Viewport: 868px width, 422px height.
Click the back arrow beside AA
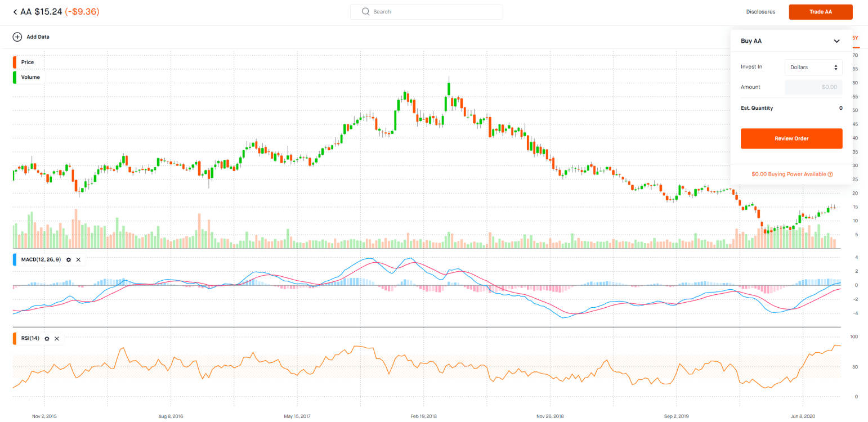(15, 12)
